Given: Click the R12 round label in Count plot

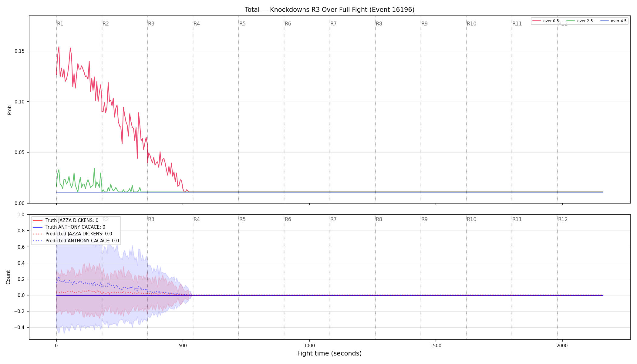Looking at the screenshot, I should 563,219.
